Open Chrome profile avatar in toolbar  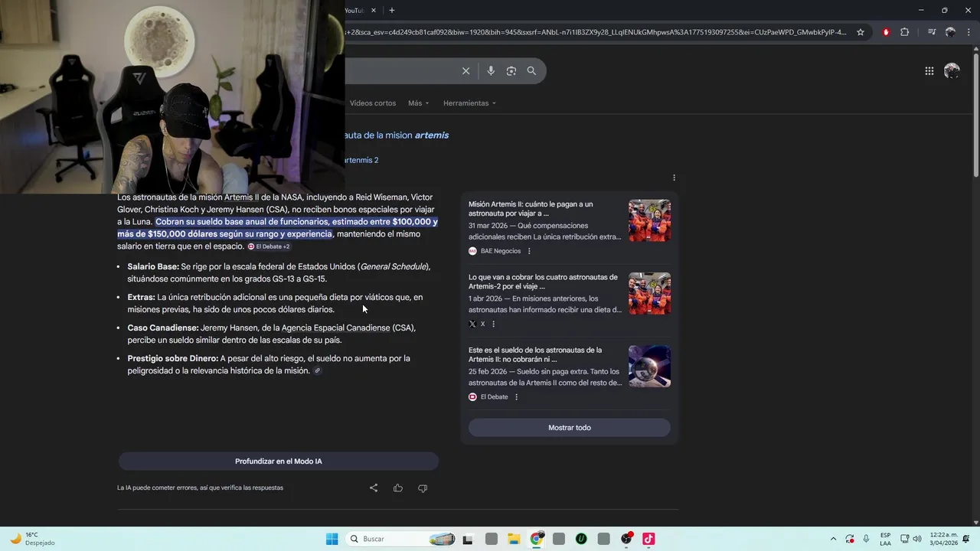point(950,32)
